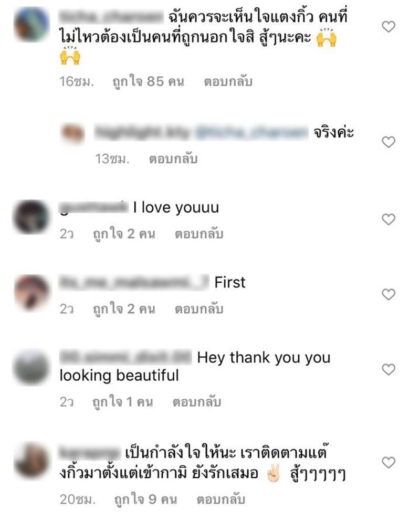The height and width of the screenshot is (522, 420).
Task: Open blurred mention link before จริงค่ะ
Action: tap(252, 133)
